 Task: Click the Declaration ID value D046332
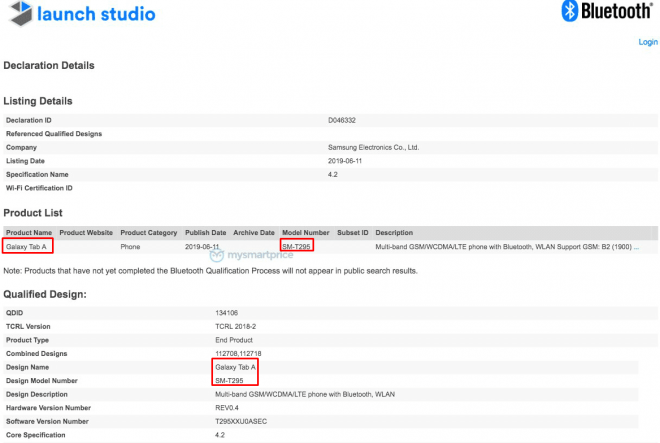342,120
